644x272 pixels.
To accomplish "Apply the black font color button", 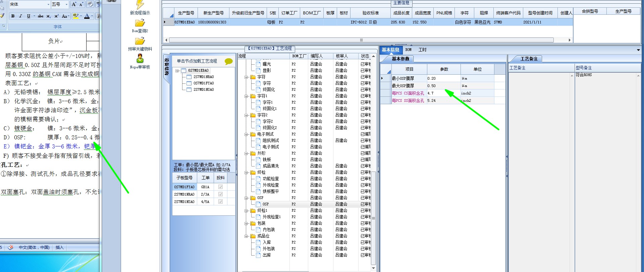I will coord(87,16).
